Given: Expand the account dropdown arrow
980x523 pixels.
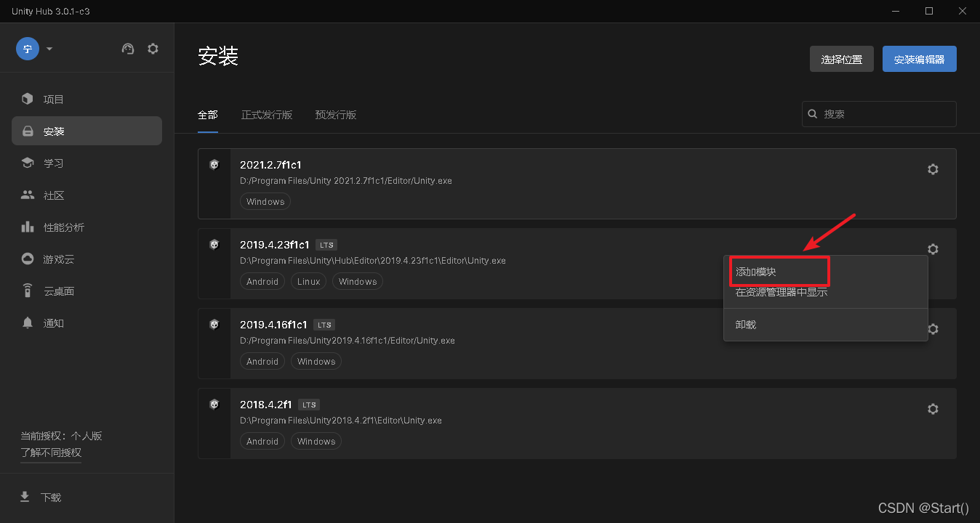Looking at the screenshot, I should (x=49, y=49).
